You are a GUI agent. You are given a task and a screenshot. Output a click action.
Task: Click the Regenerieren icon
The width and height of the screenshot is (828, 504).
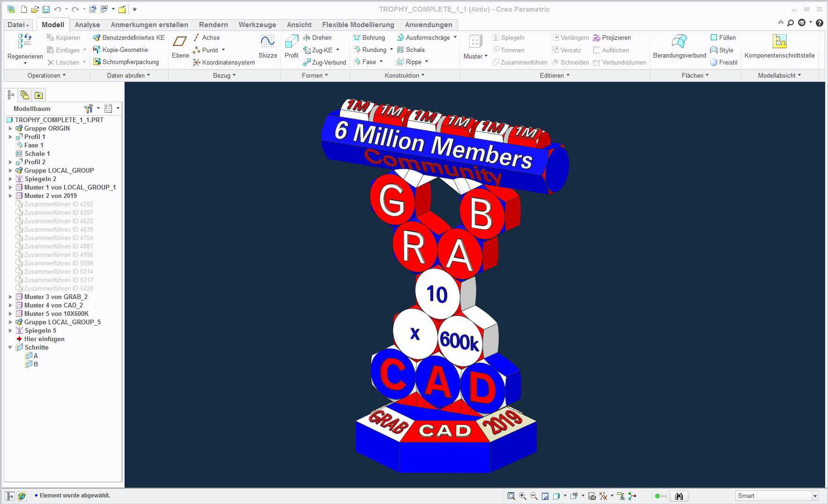(x=25, y=41)
